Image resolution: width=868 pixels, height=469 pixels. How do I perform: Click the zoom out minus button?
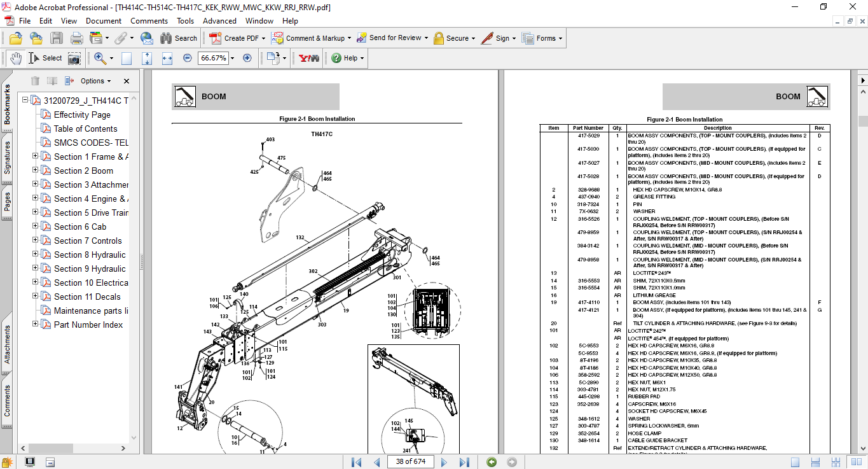coord(187,58)
